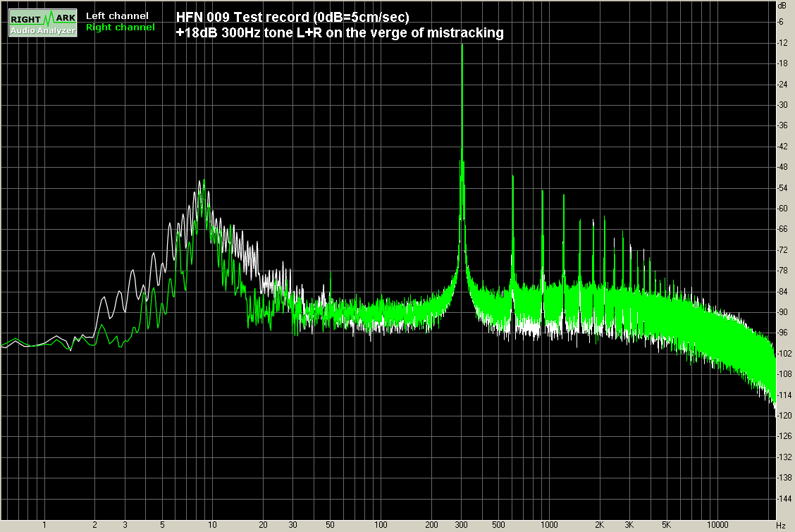795x532 pixels.
Task: Click the "-60" dB axis value
Action: 782,209
